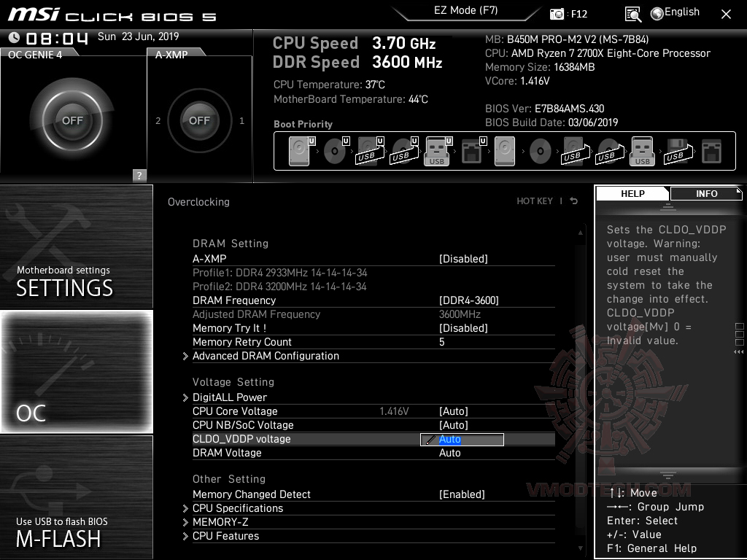The image size is (747, 560).
Task: Change the CPU Core Voltage [Auto] setting
Action: click(454, 411)
